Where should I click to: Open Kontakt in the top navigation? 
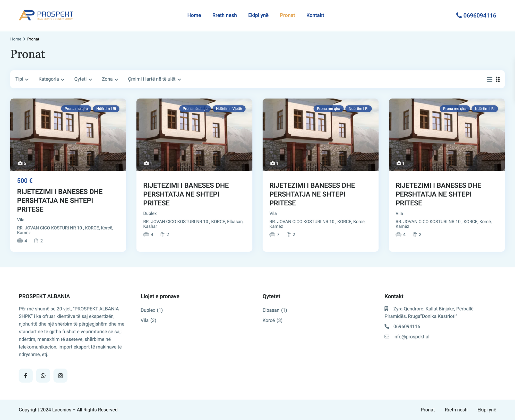tap(315, 15)
